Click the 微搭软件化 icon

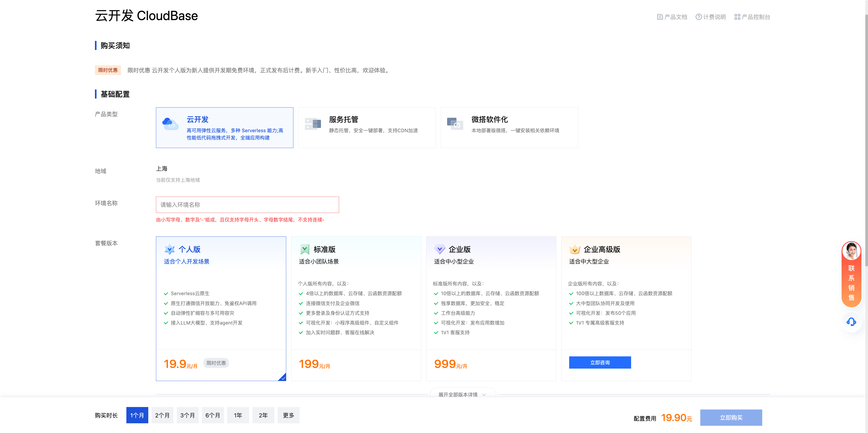(455, 124)
